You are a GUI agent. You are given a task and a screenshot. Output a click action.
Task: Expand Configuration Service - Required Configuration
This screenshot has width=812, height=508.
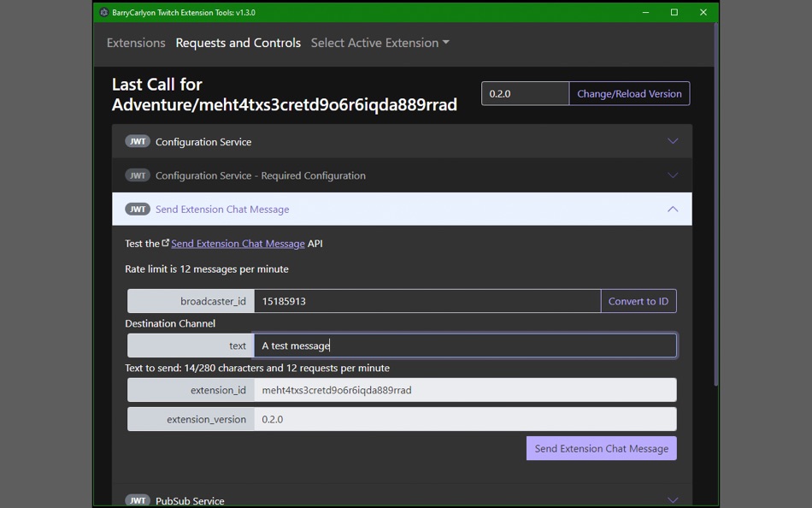click(x=402, y=175)
